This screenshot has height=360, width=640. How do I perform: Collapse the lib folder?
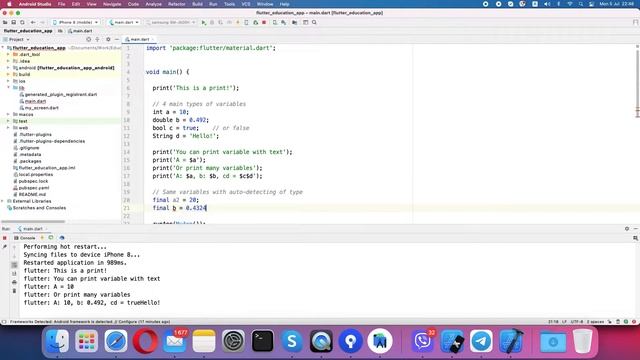click(x=8, y=88)
